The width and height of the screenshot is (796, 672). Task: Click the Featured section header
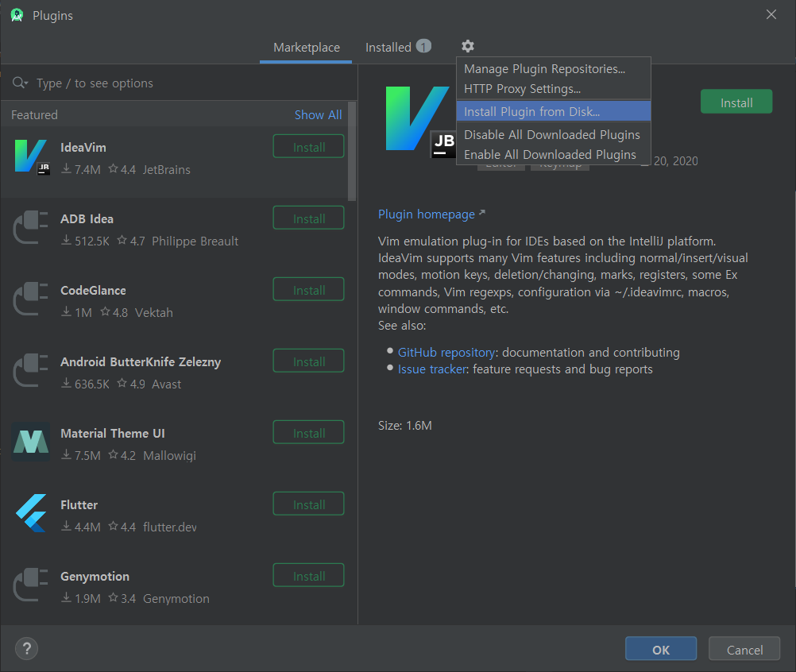coord(34,115)
